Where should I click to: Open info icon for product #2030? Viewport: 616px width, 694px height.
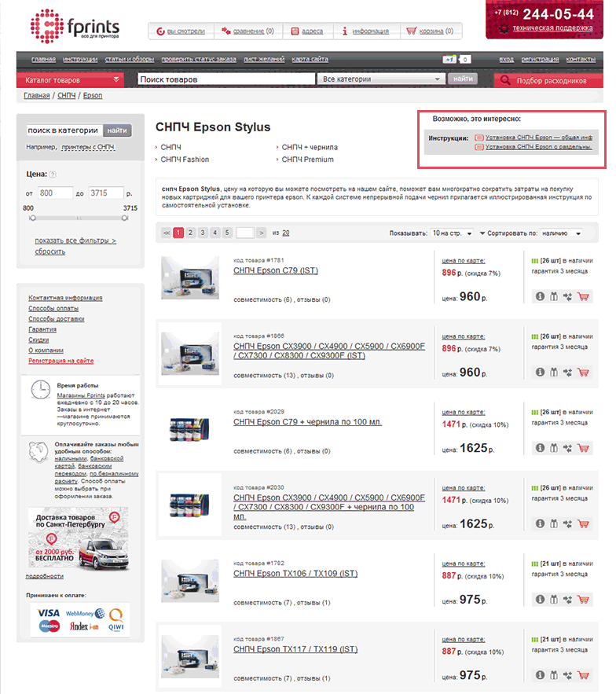(x=540, y=523)
